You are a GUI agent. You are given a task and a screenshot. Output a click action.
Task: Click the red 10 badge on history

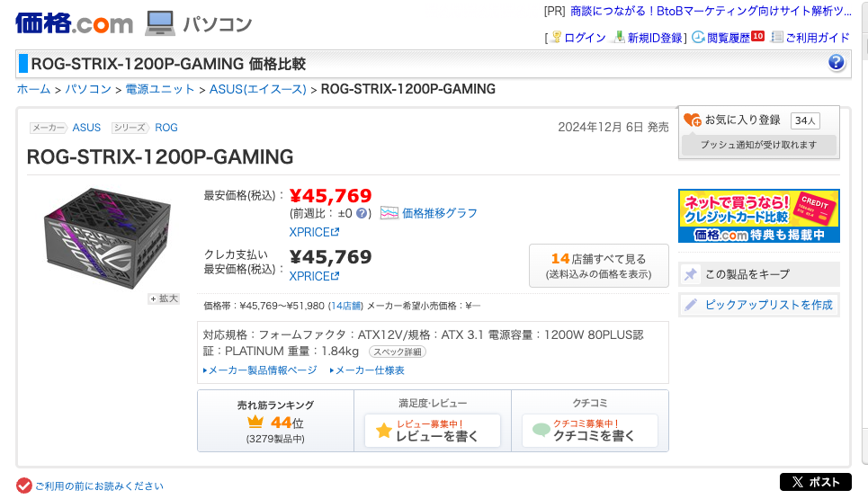point(758,36)
